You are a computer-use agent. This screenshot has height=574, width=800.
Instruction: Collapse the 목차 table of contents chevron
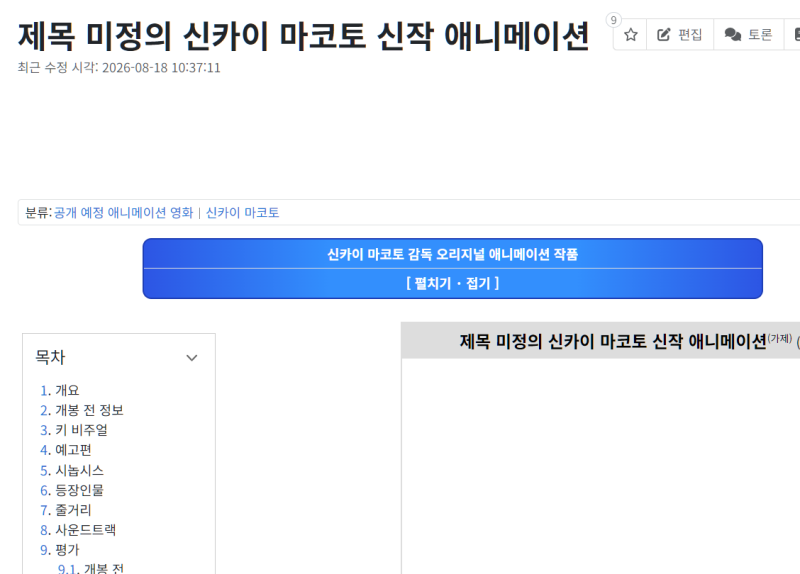click(x=192, y=358)
